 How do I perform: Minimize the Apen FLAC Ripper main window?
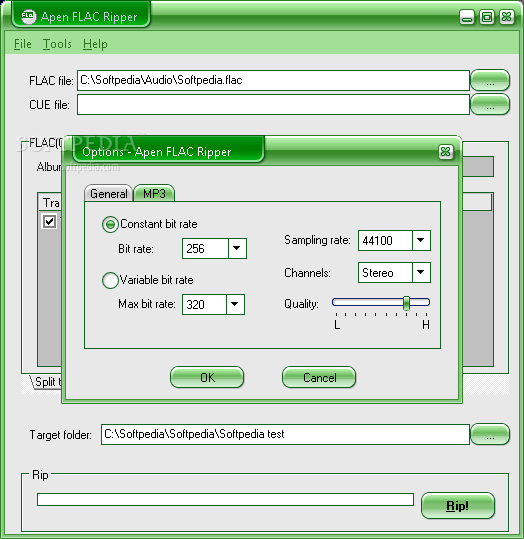(x=467, y=17)
